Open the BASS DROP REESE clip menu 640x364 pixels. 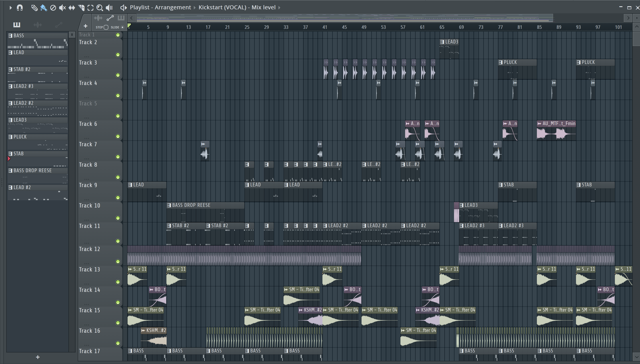169,205
